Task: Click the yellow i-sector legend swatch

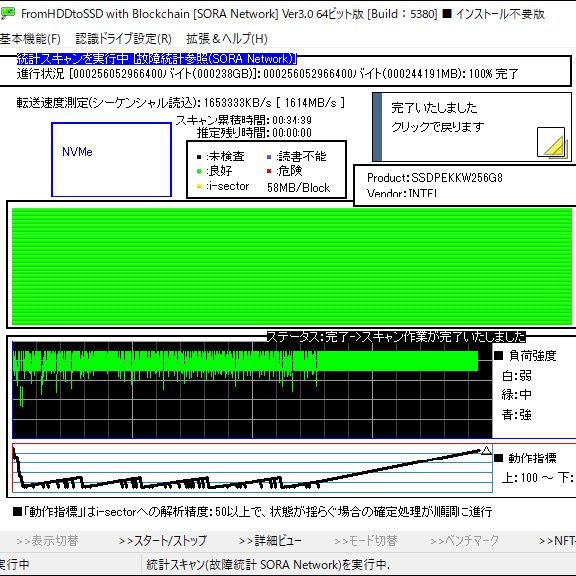Action: click(199, 186)
